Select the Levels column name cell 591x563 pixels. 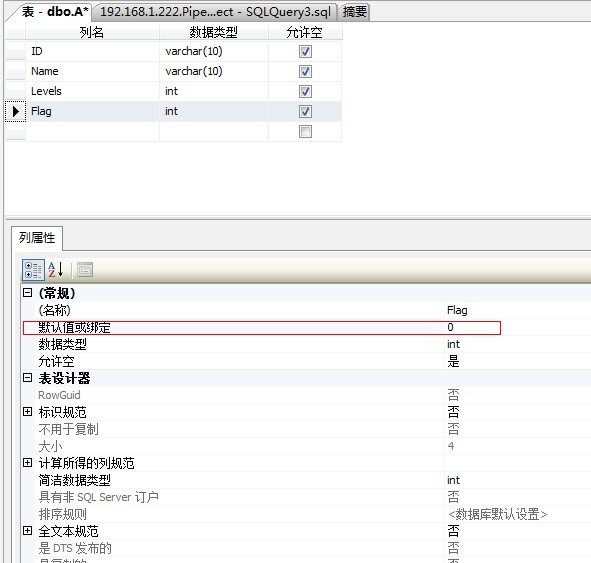[x=92, y=92]
